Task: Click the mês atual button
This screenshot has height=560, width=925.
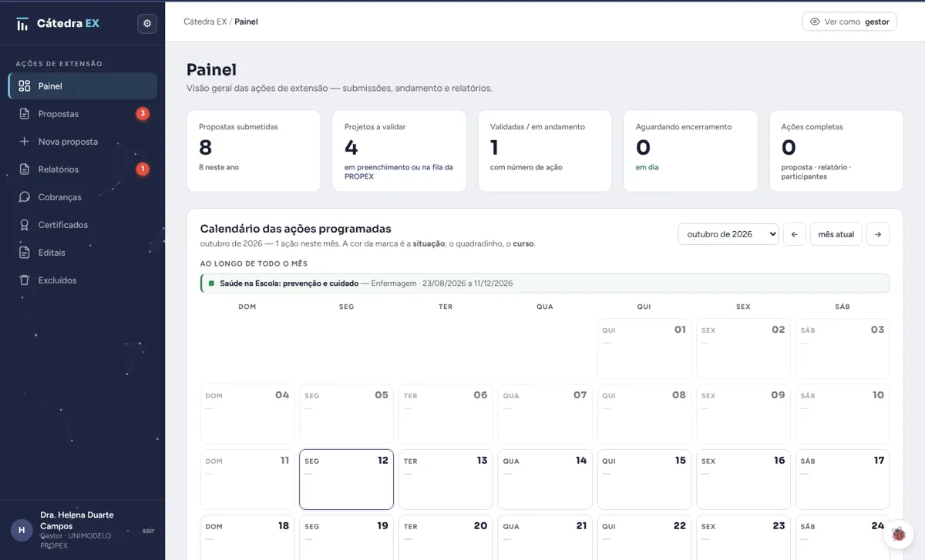Action: tap(836, 234)
